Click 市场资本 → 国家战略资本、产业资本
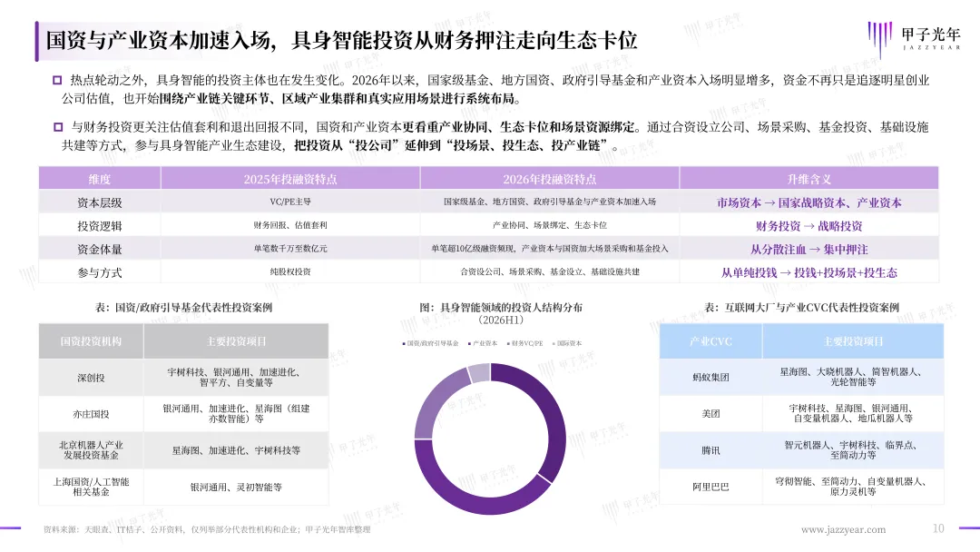Viewport: 980px width, 552px height. click(808, 202)
